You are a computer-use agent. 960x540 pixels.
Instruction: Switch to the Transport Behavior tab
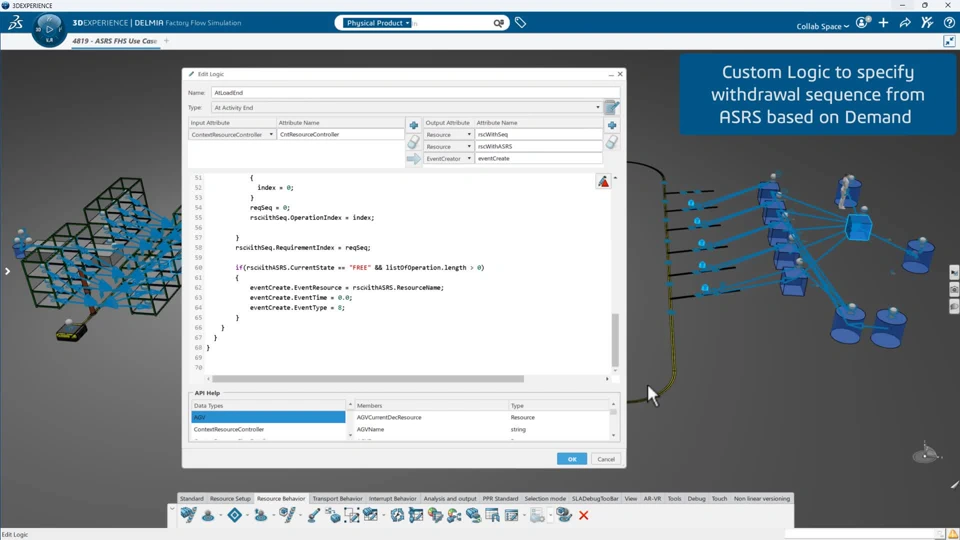[337, 499]
